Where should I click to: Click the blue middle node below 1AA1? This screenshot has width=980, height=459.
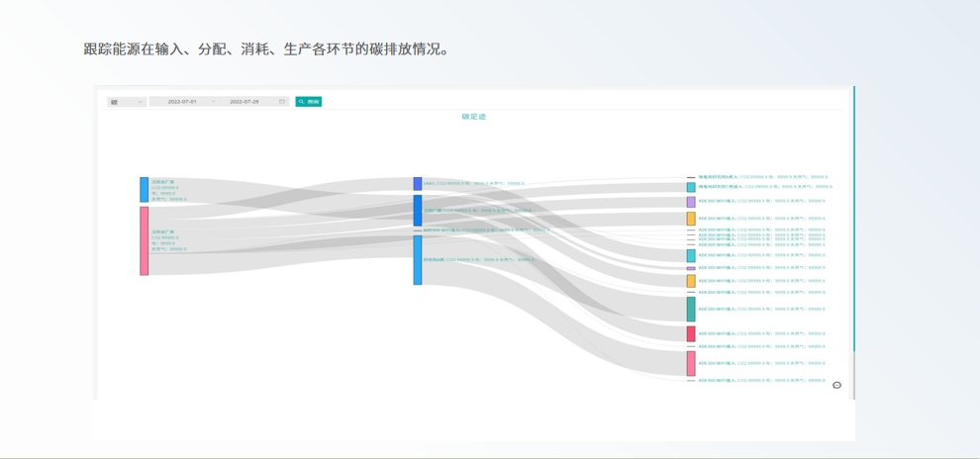(418, 211)
